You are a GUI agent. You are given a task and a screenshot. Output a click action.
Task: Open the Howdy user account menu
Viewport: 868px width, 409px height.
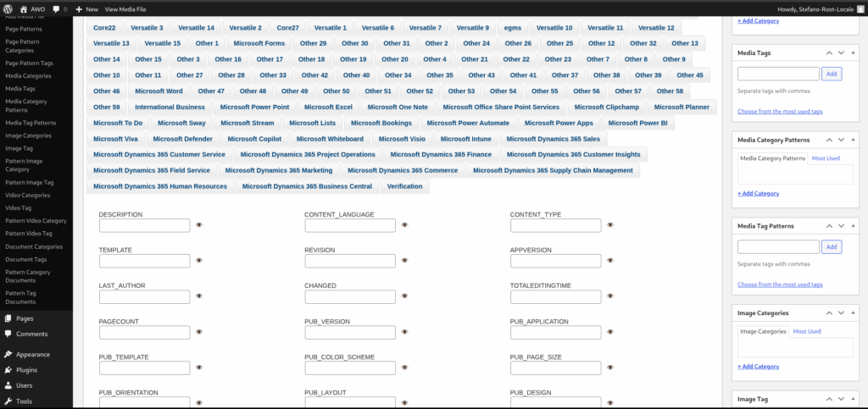click(x=821, y=9)
